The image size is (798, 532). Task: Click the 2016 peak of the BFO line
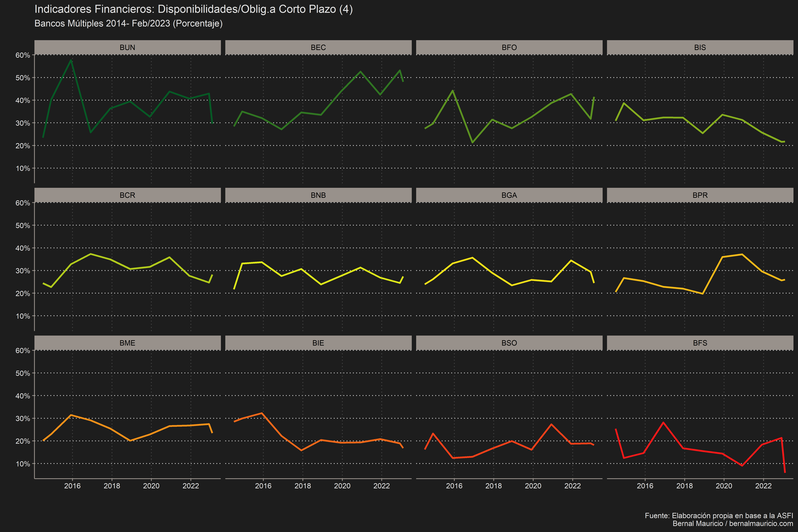coord(453,90)
